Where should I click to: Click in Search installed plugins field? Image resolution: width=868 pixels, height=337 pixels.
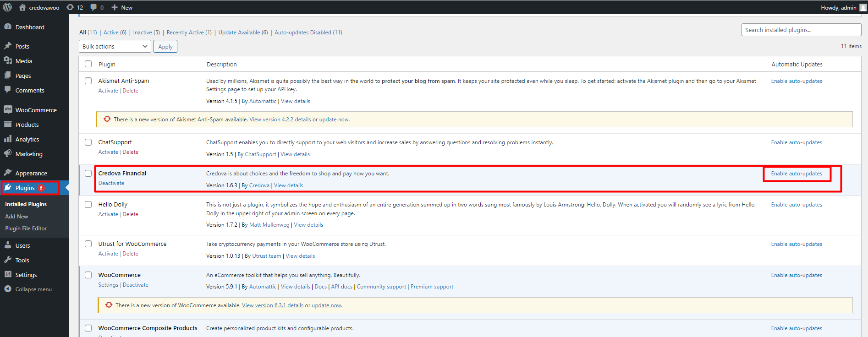(801, 30)
